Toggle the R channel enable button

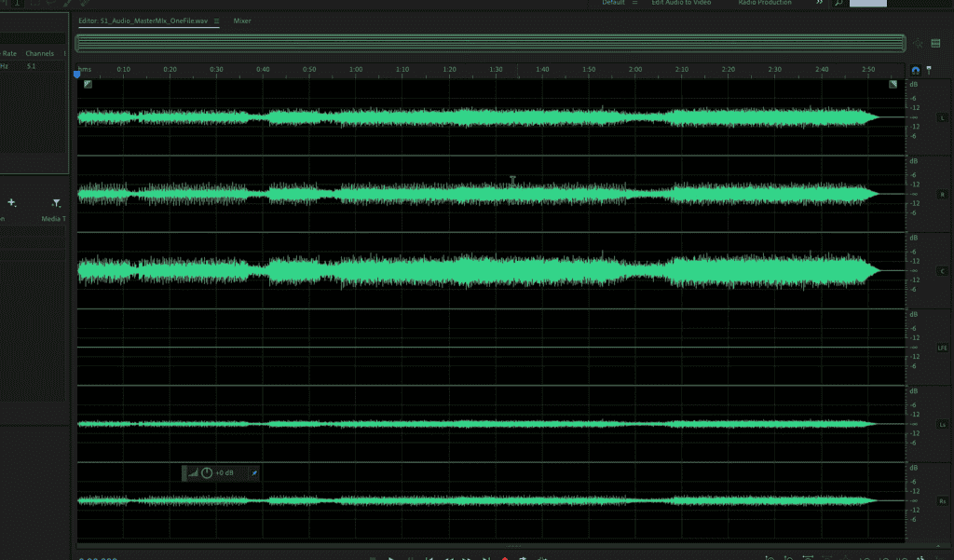[942, 194]
